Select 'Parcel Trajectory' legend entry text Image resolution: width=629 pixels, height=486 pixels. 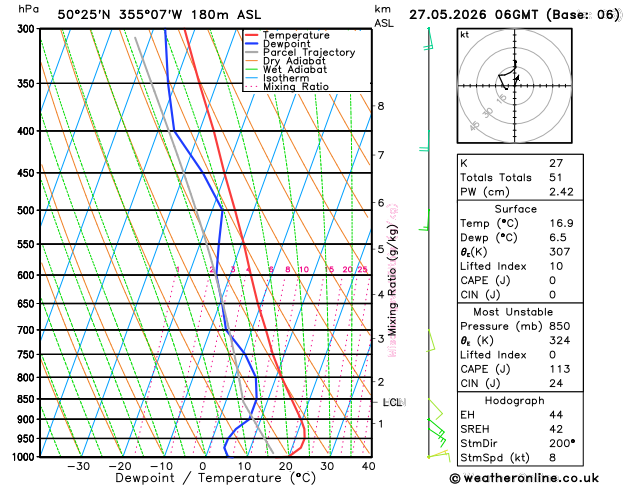point(309,53)
